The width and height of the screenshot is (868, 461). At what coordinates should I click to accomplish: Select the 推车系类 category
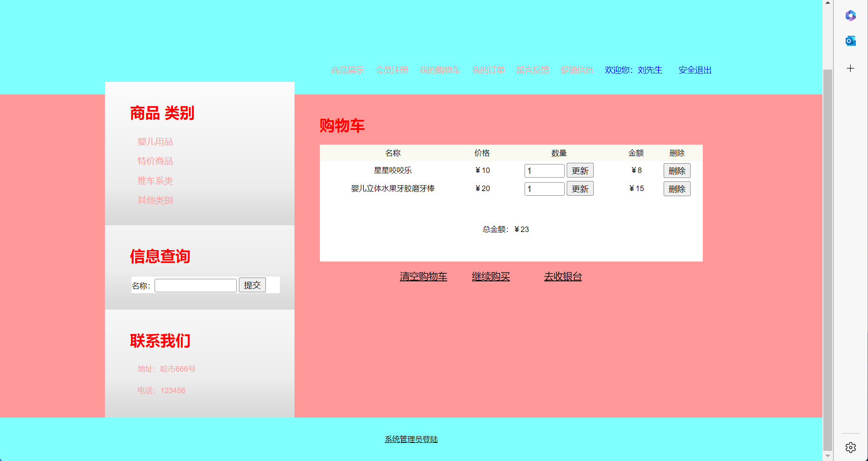tap(155, 181)
